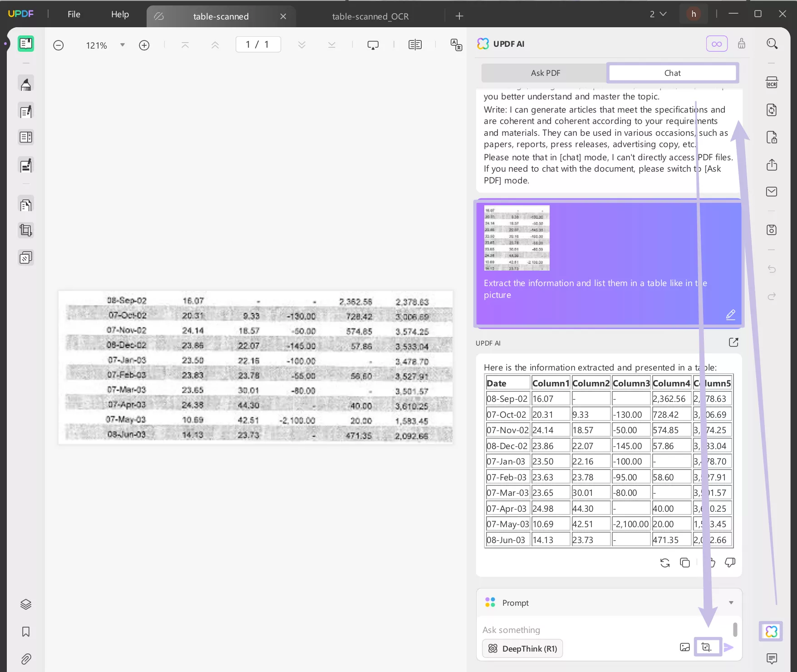Zoom in the document
Screen dimensions: 797x672
click(144, 45)
